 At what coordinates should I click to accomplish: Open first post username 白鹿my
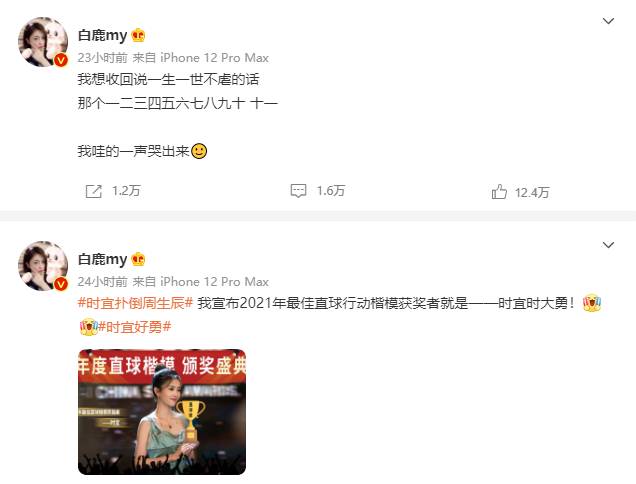(x=102, y=36)
